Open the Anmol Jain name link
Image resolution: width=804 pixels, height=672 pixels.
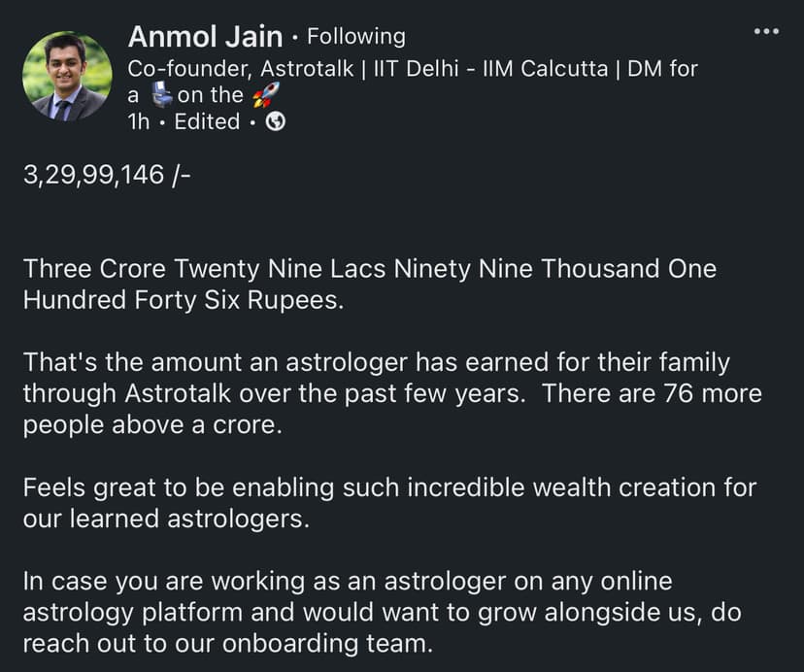(205, 37)
